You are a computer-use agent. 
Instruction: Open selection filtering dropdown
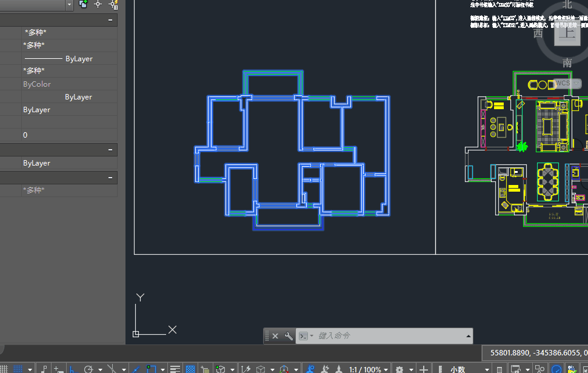[x=272, y=369]
